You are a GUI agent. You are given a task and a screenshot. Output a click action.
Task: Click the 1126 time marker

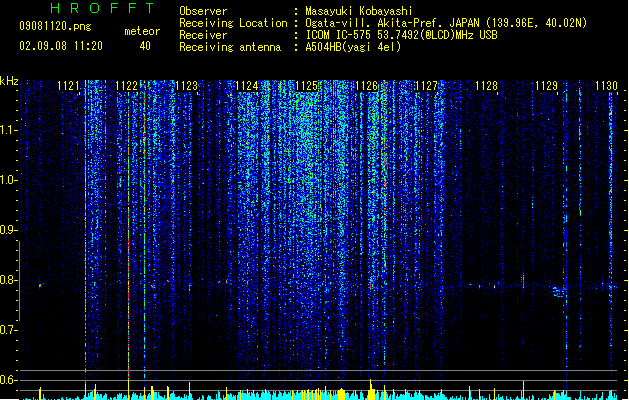pyautogui.click(x=366, y=86)
